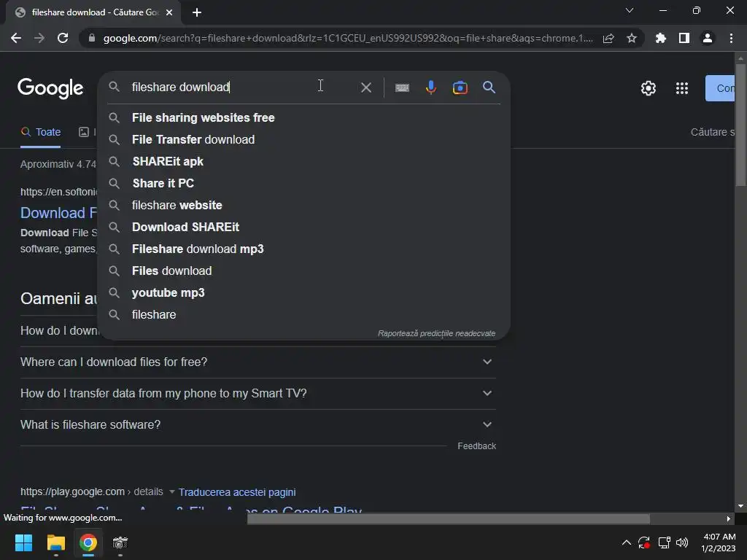Open the Windows Start menu
Screen dimensions: 747x560
[x=23, y=542]
